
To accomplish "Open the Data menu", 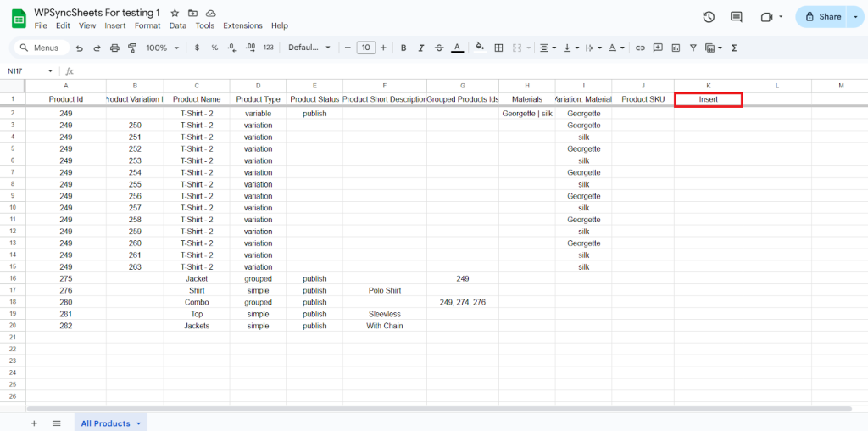I will (x=178, y=25).
